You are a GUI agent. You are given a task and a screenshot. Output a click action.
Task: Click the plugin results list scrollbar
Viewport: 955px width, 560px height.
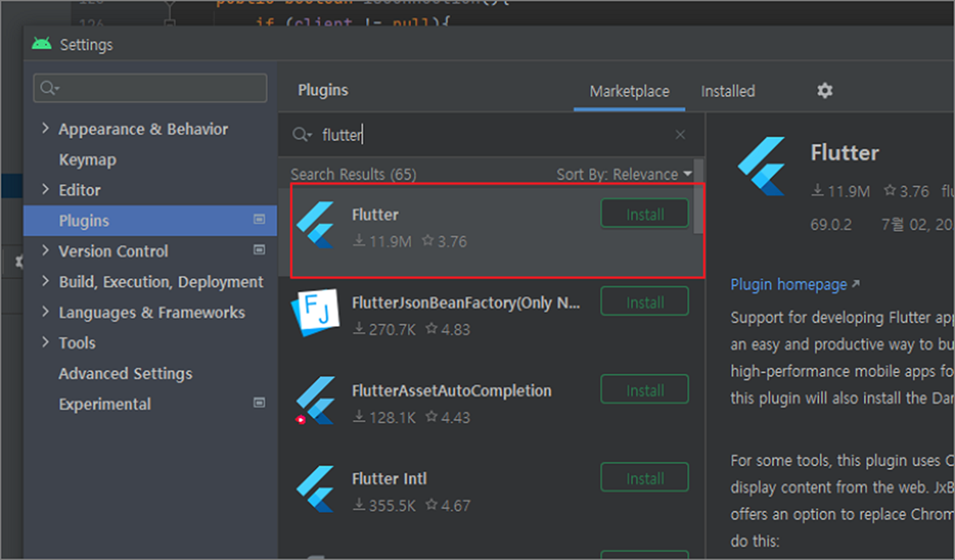[x=698, y=196]
